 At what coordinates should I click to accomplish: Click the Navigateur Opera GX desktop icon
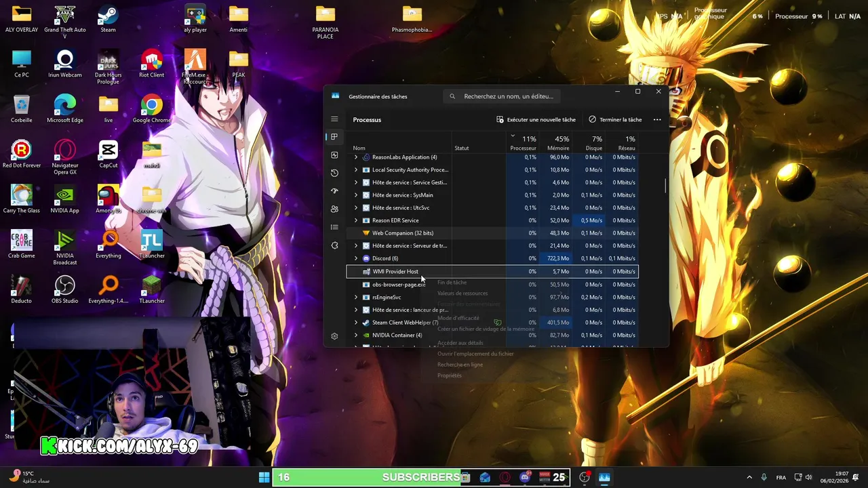pyautogui.click(x=65, y=159)
